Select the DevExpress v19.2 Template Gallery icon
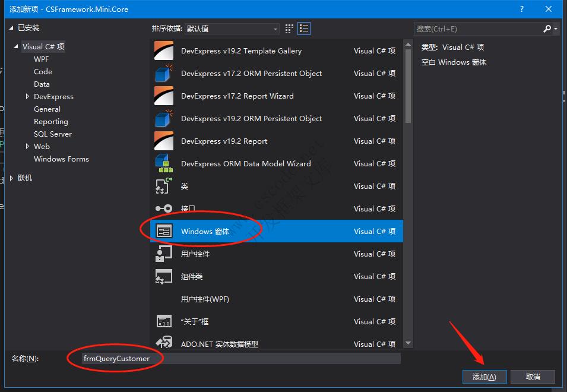The width and height of the screenshot is (567, 392). 163,50
